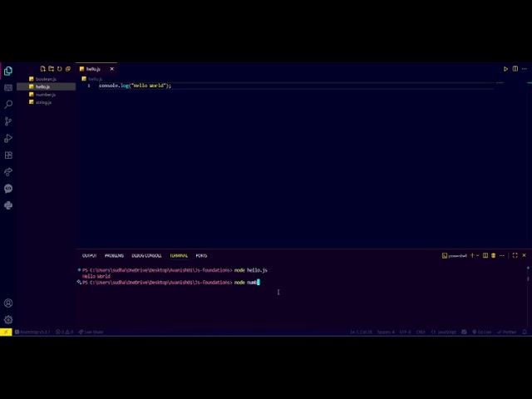Open the Python view in activity bar
This screenshot has width=532, height=399.
tap(8, 205)
